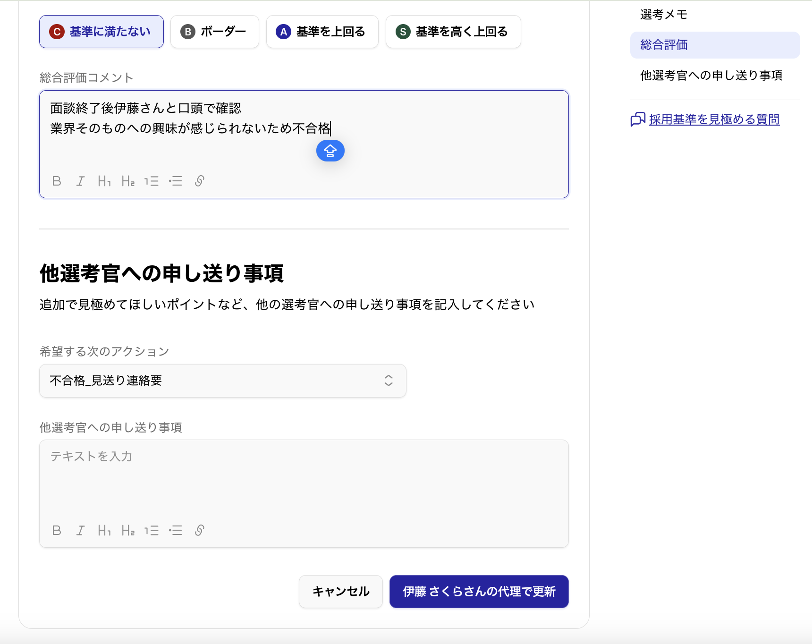
Task: Select rating C 基準に満たない
Action: [101, 32]
